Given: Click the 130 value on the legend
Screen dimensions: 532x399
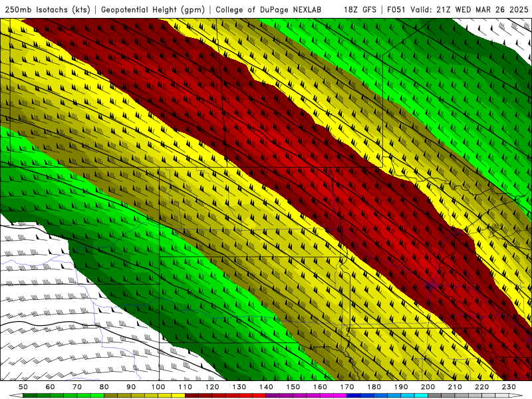Looking at the screenshot, I should (239, 387).
